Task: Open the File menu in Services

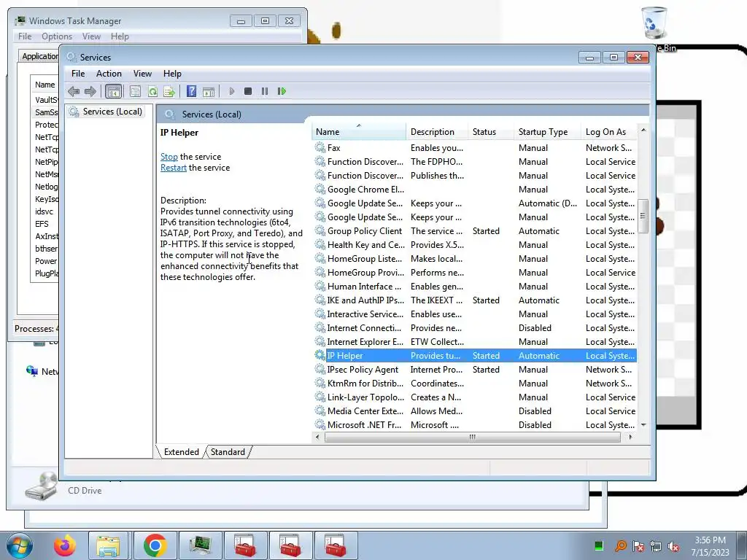Action: click(x=77, y=74)
